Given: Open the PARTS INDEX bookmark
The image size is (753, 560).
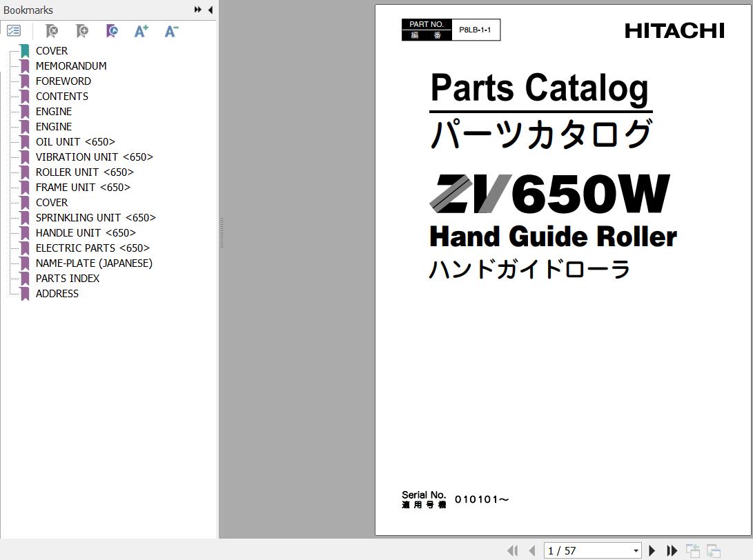Looking at the screenshot, I should pyautogui.click(x=67, y=278).
